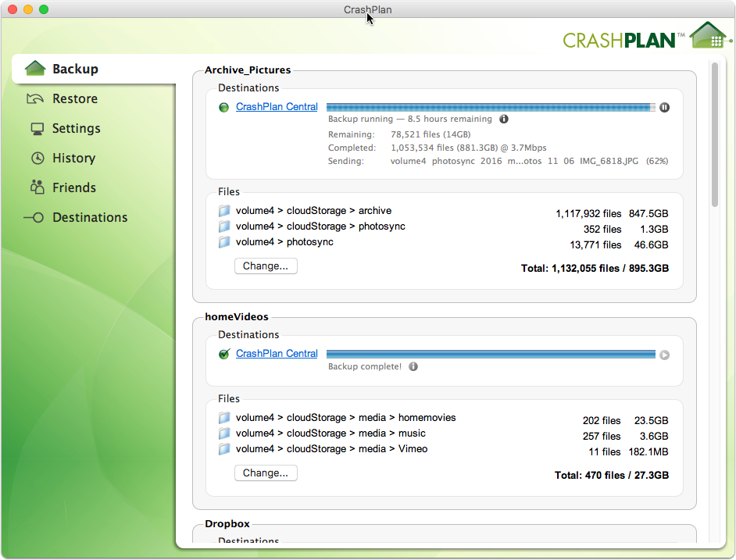736x560 pixels.
Task: Click the vertical scrollbar thumb
Action: pos(714,134)
